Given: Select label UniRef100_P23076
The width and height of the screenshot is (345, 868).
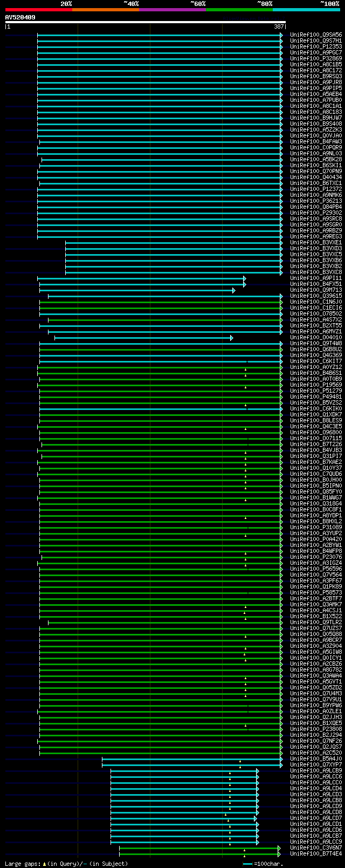Looking at the screenshot, I should click(x=316, y=557).
